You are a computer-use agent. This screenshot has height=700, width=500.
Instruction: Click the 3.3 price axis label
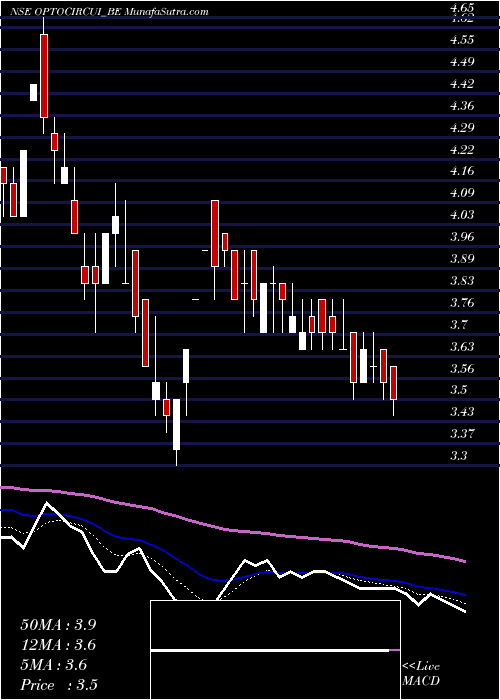click(x=458, y=455)
